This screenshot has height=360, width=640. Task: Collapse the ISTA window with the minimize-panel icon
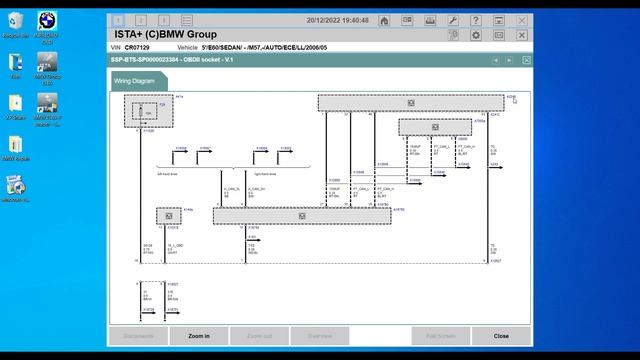tap(499, 20)
